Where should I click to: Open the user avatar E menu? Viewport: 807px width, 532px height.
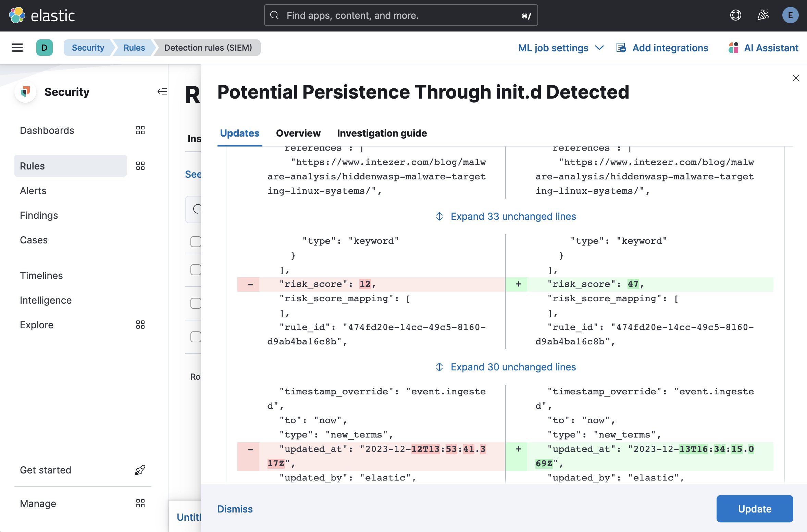(x=790, y=15)
